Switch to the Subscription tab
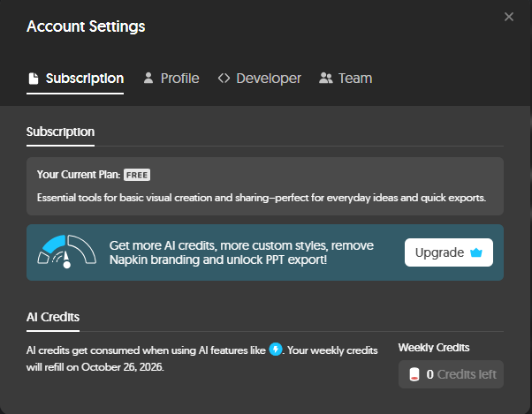 coord(75,79)
